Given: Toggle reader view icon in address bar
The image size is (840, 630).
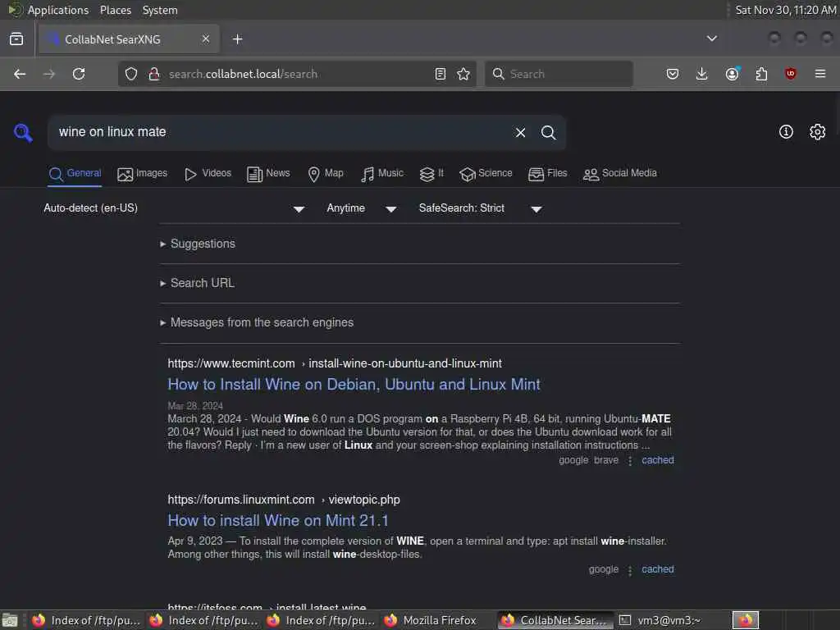Looking at the screenshot, I should pyautogui.click(x=440, y=74).
